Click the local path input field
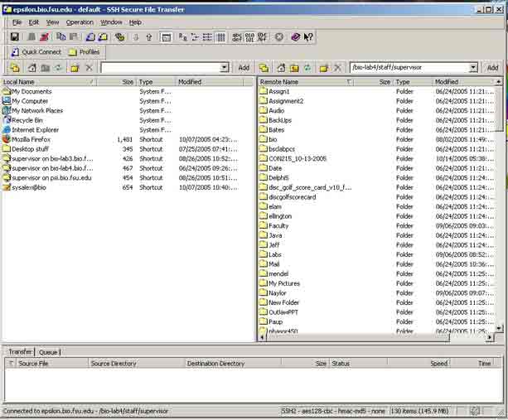508x420 pixels. click(x=161, y=68)
